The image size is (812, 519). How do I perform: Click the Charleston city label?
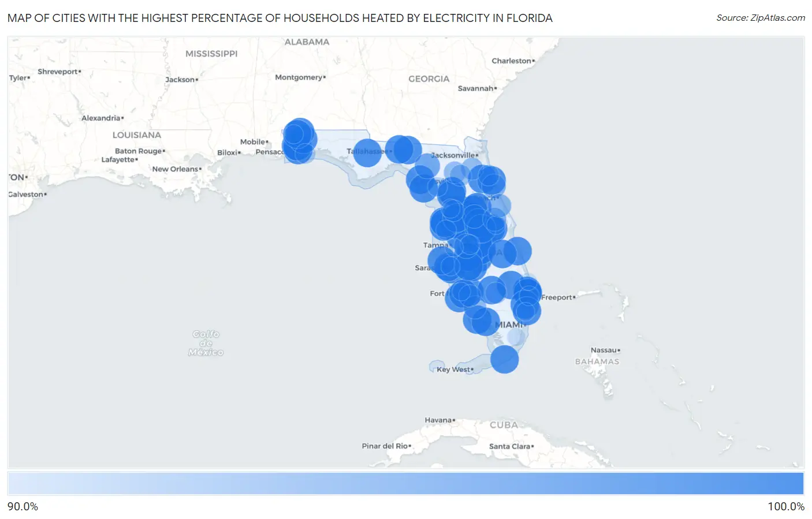(513, 61)
